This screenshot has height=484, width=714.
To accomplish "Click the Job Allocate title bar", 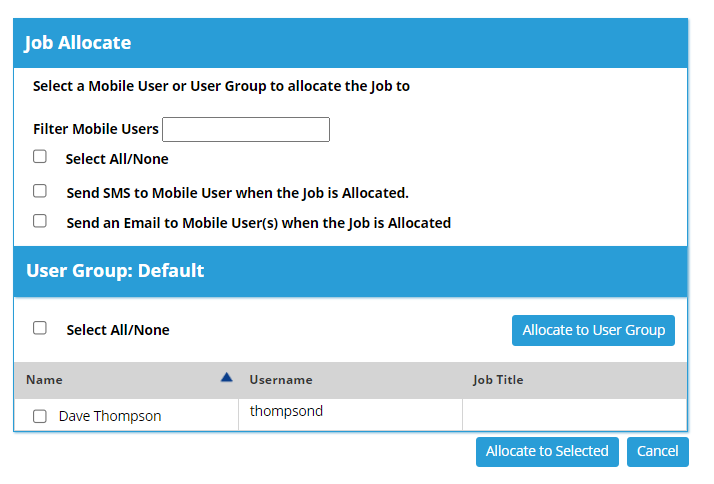I will [350, 43].
